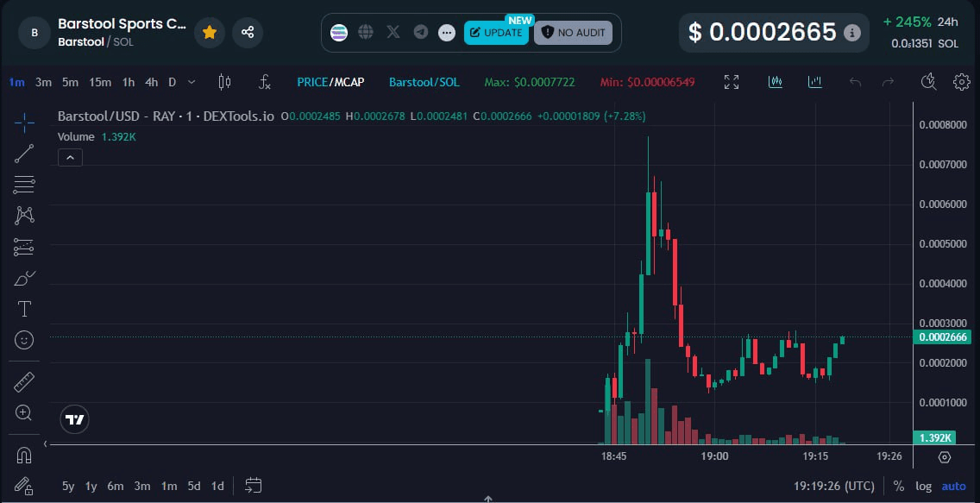980x503 pixels.
Task: Click the Max: $0.0007722 value
Action: pos(530,82)
